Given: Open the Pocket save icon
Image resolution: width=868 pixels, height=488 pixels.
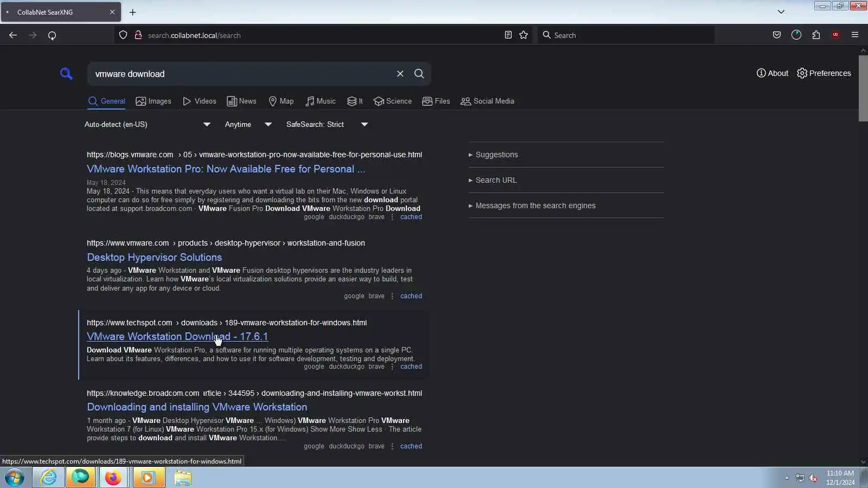Looking at the screenshot, I should (x=777, y=35).
